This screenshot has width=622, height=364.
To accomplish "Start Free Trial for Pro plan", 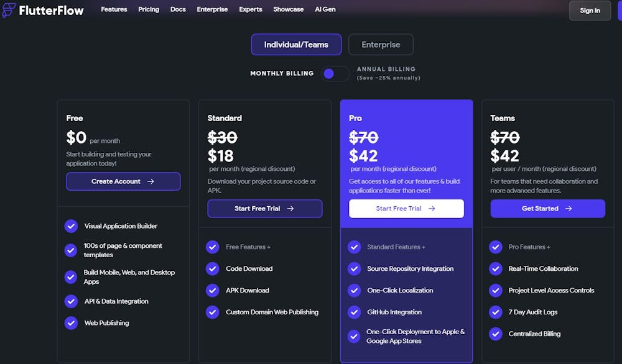I will [406, 209].
